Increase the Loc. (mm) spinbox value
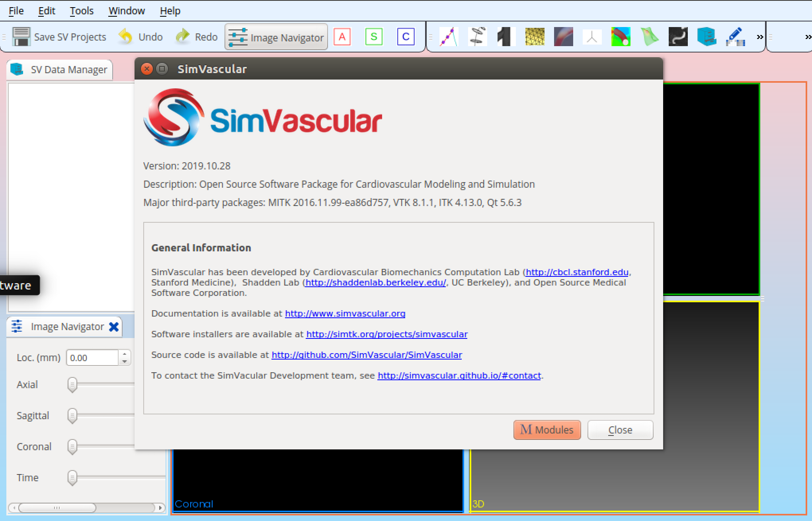This screenshot has width=812, height=521. click(x=125, y=354)
